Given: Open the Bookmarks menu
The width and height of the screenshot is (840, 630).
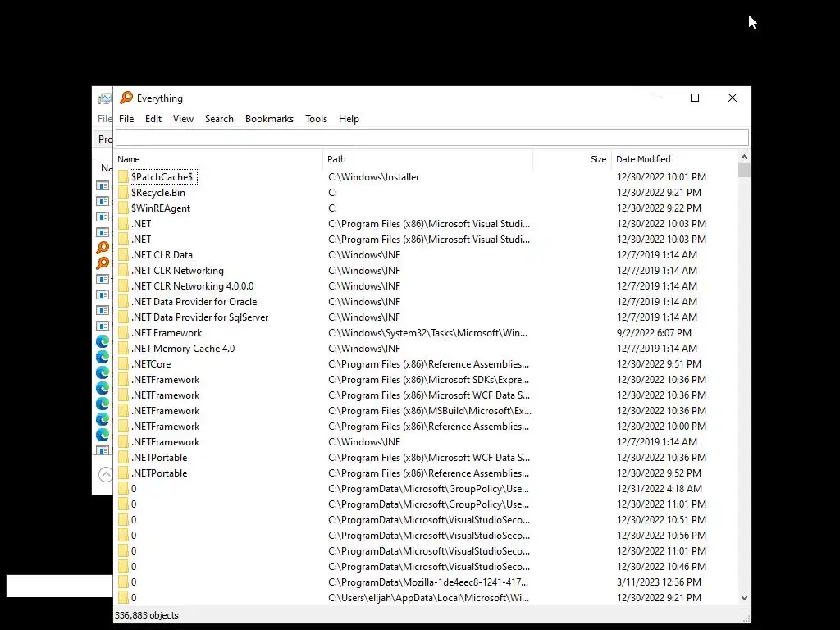Looking at the screenshot, I should 269,119.
